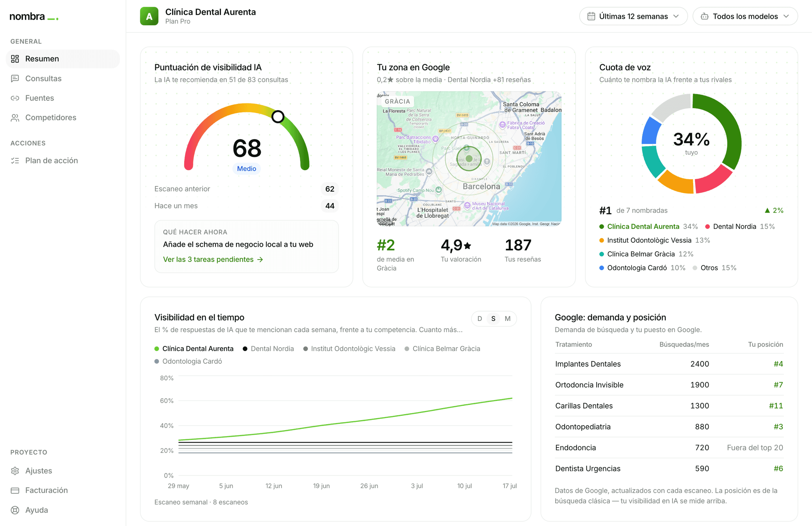The image size is (812, 526).
Task: Click the Google logo on the map
Action: pyautogui.click(x=385, y=222)
